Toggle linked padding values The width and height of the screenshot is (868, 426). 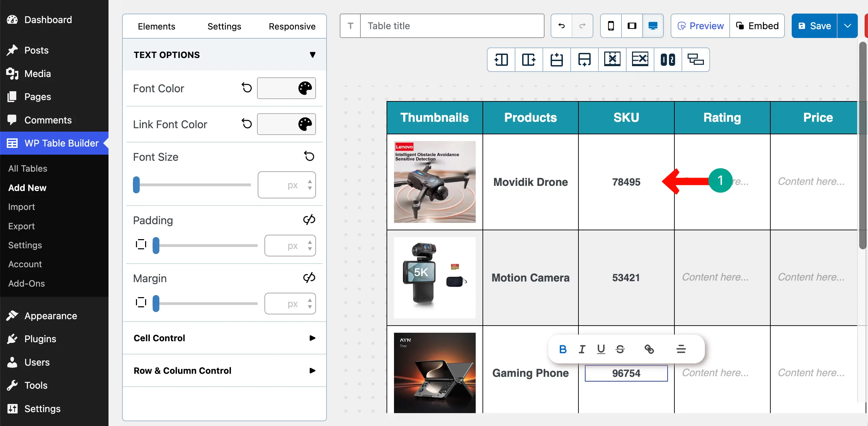[x=309, y=219]
